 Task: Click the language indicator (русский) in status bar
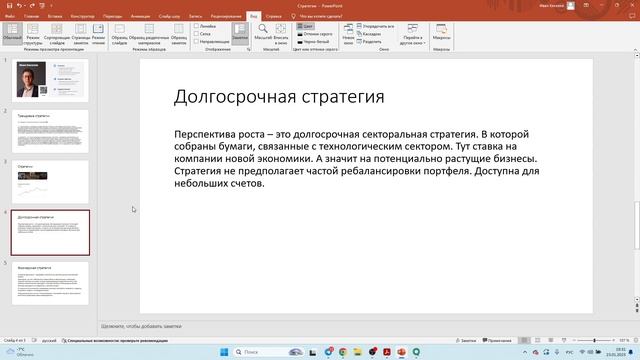coord(49,340)
